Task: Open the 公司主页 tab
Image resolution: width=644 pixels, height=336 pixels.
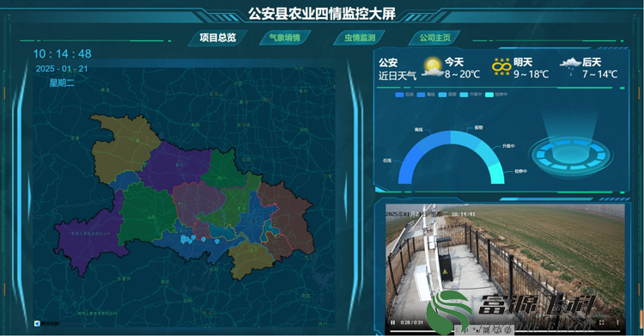Action: point(434,38)
